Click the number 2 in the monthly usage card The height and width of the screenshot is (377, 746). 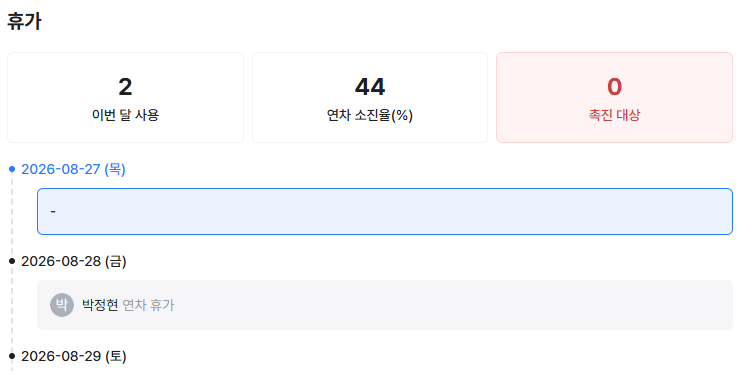pyautogui.click(x=125, y=87)
